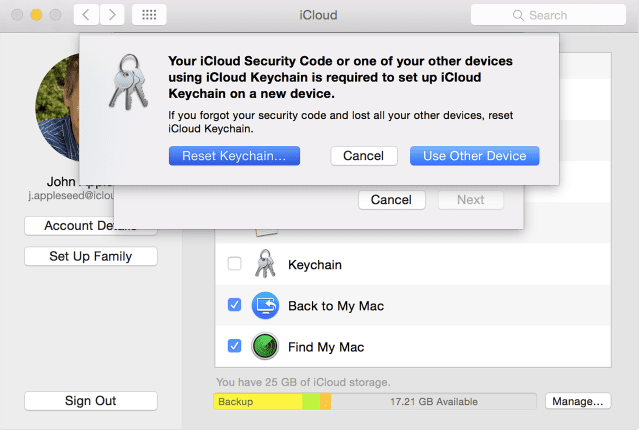Cancel the lower sheet next to Next

(391, 200)
